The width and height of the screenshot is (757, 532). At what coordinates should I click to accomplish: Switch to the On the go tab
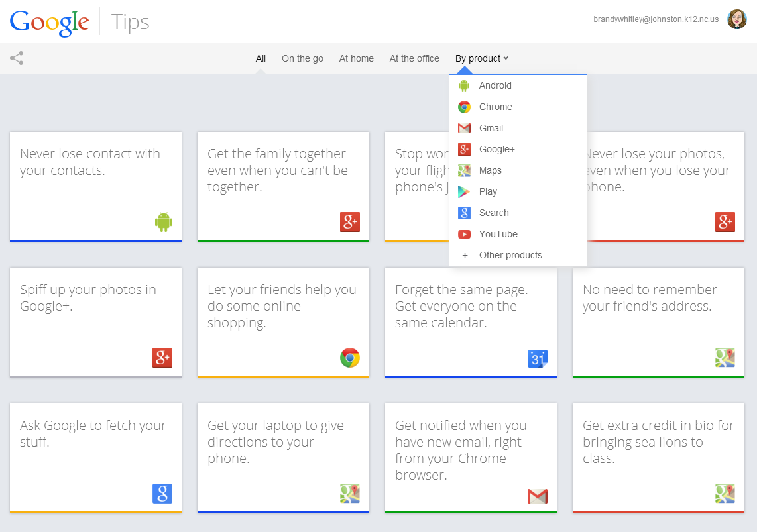click(x=303, y=58)
